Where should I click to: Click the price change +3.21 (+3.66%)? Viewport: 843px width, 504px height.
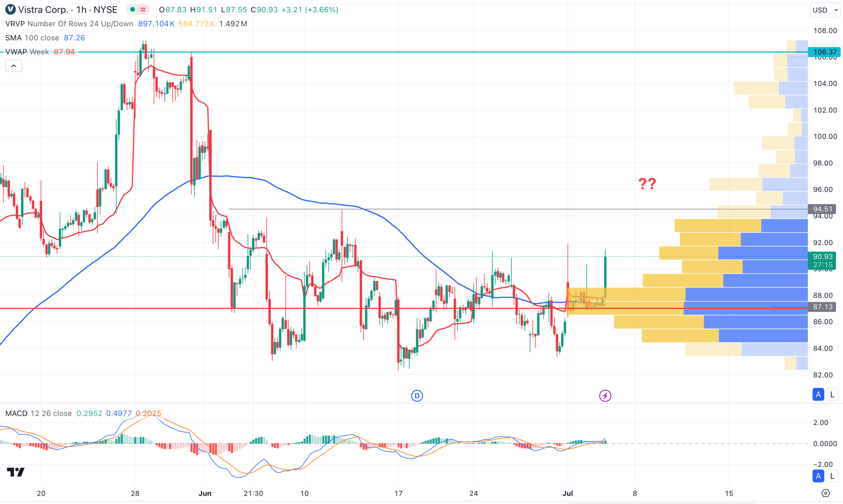[x=310, y=10]
